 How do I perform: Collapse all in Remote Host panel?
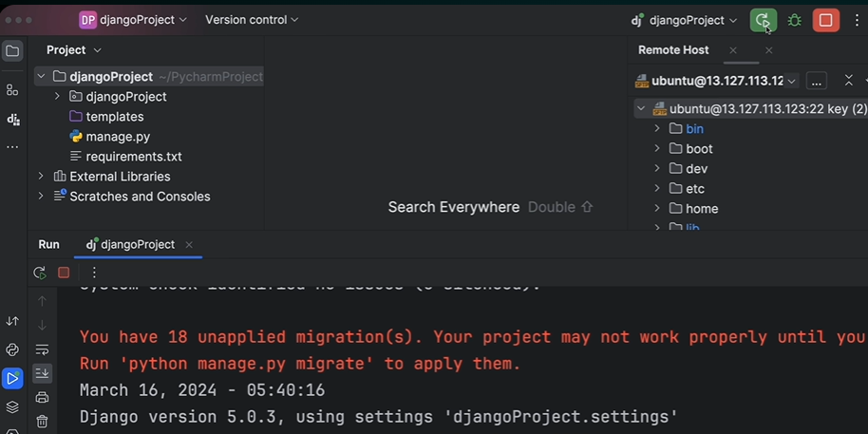849,81
